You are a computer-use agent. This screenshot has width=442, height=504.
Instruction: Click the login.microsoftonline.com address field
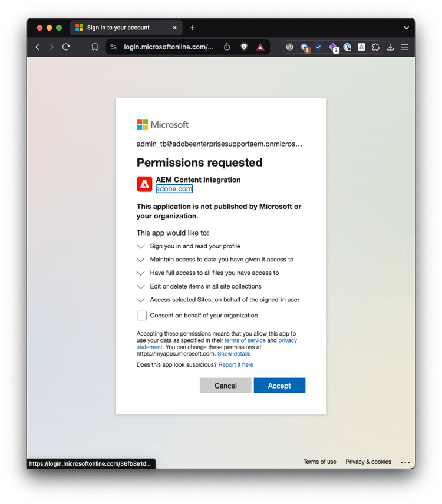(x=168, y=47)
